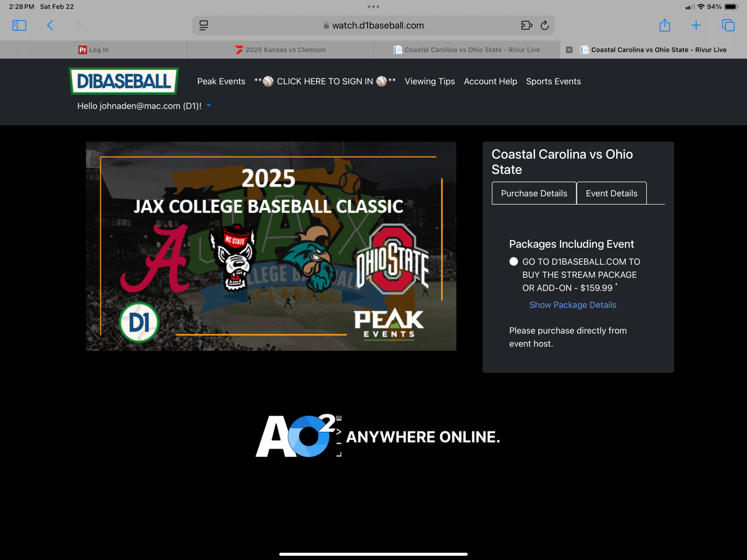Tap the Wi-Fi status icon
Screen dimensions: 747x560
(701, 7)
